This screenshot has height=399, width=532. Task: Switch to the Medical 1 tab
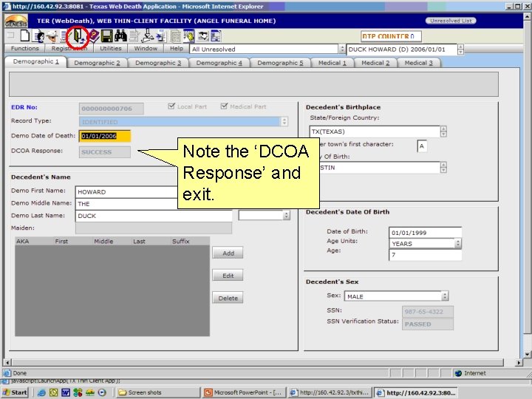332,63
